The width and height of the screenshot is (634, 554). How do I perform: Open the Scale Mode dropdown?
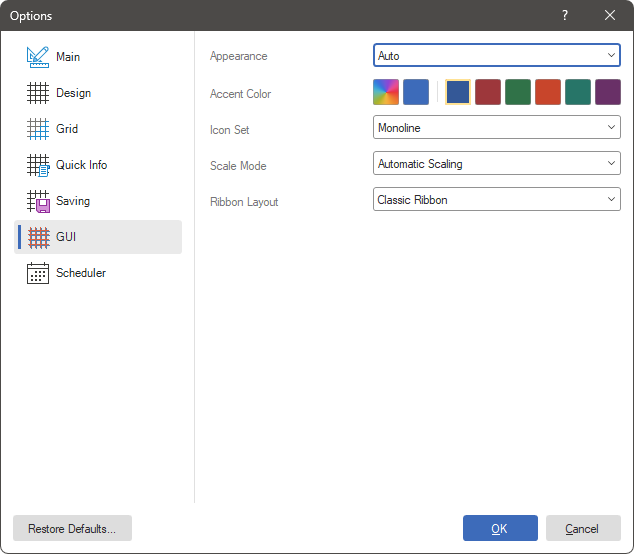click(496, 164)
